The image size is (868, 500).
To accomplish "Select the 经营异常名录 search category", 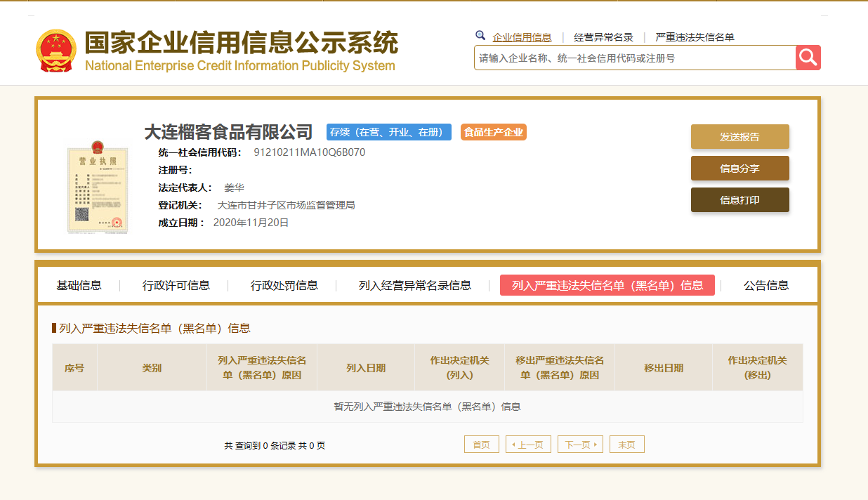I will pos(603,37).
